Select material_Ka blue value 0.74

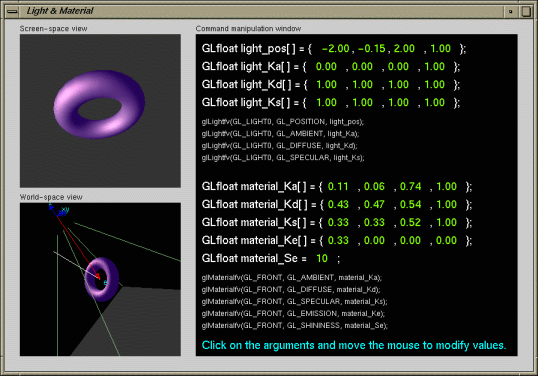coord(410,187)
